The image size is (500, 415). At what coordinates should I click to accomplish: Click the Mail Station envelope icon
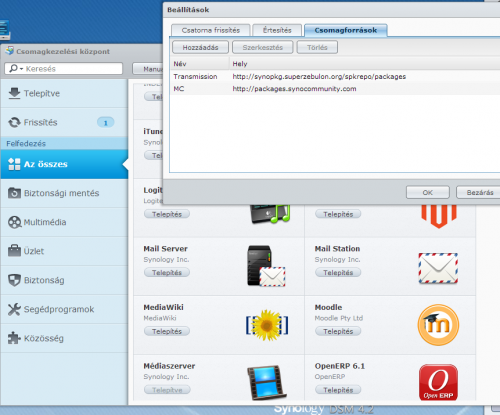pos(438,268)
